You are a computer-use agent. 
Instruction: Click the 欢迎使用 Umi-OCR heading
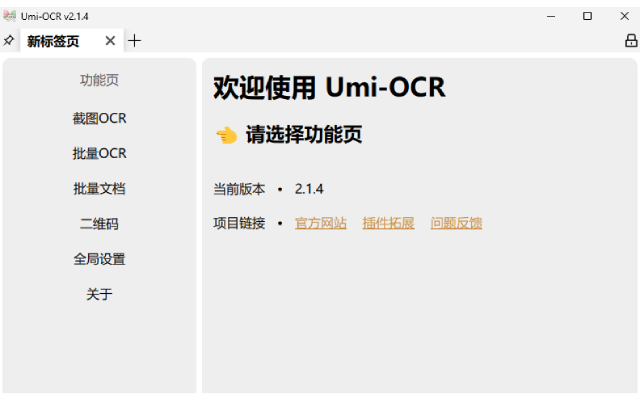[x=329, y=87]
